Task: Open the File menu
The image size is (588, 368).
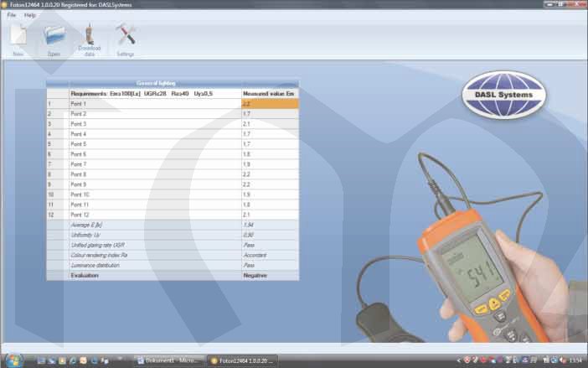Action: point(12,15)
